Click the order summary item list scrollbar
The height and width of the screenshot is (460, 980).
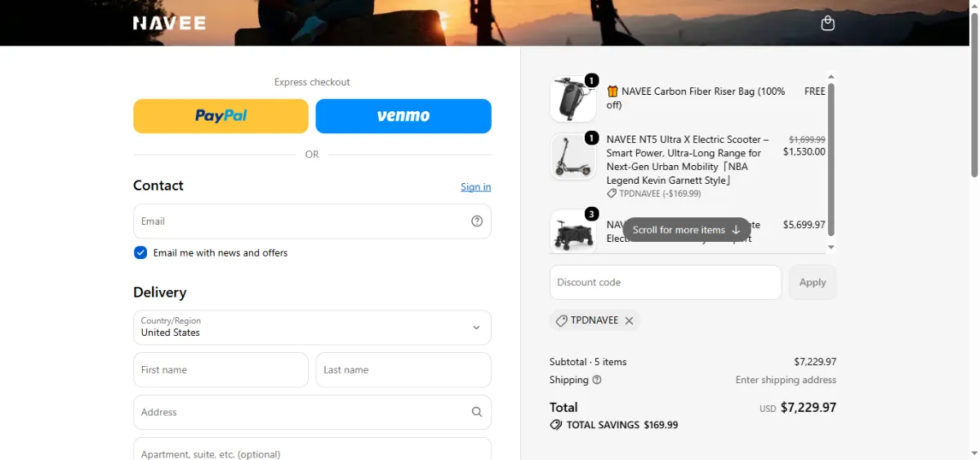tap(831, 159)
